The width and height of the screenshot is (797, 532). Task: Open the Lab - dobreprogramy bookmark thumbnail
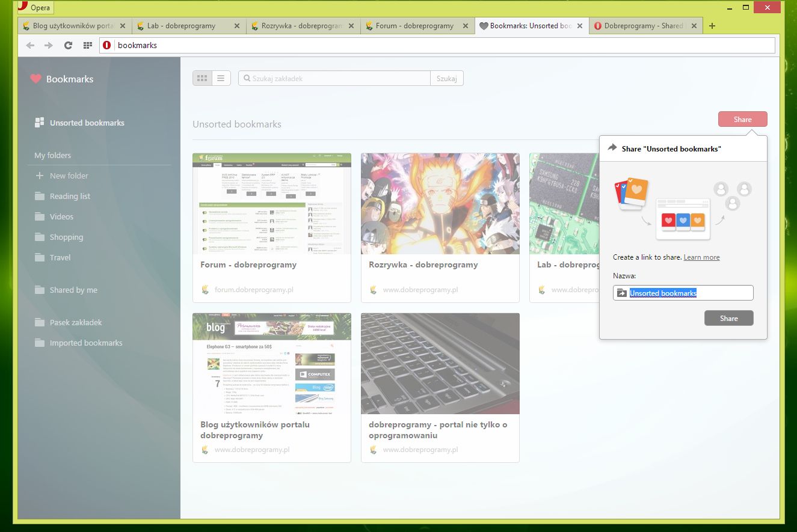[x=564, y=203]
